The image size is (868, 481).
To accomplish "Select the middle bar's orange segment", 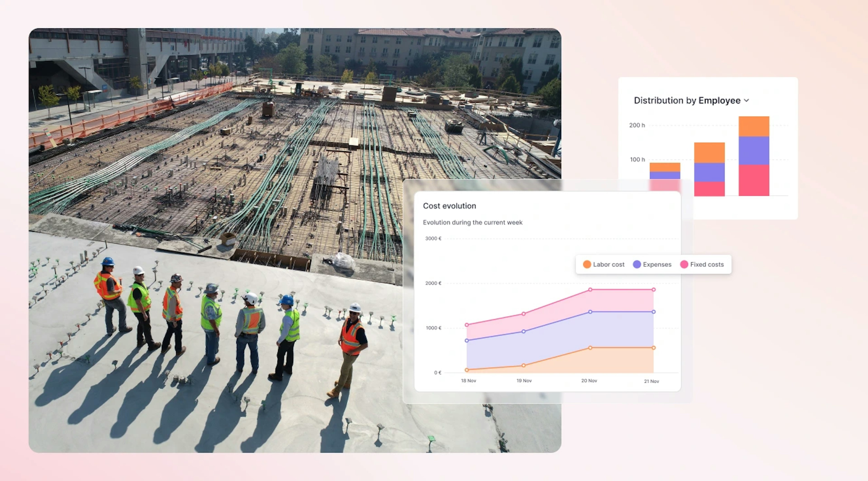I will click(709, 153).
